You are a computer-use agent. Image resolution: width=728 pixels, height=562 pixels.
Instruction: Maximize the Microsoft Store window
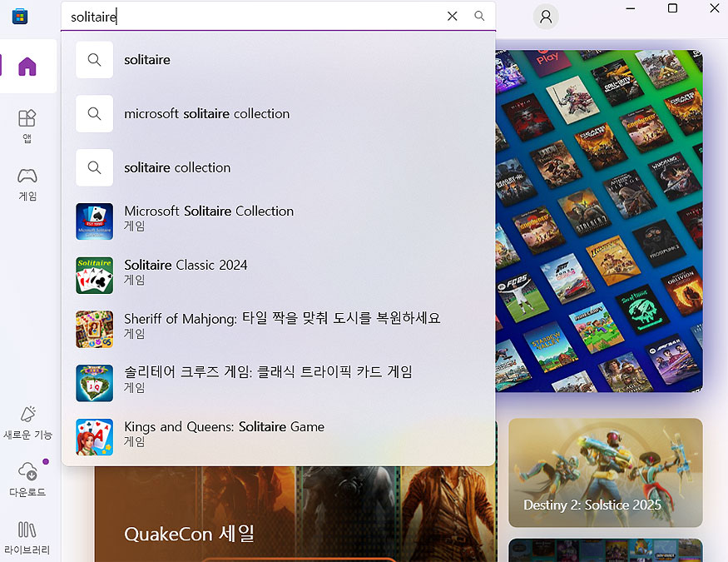click(x=672, y=8)
